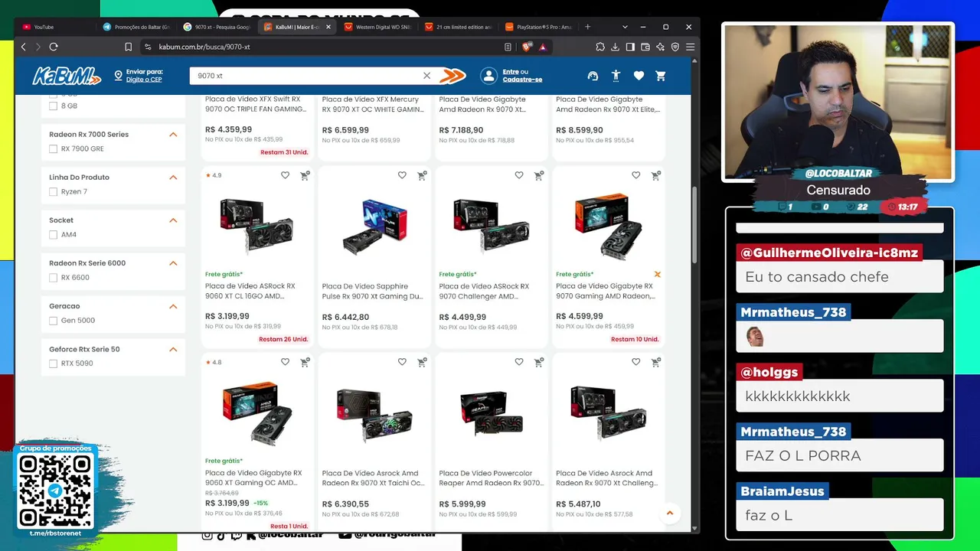
Task: Enable the RTX 5090 filter checkbox
Action: (53, 364)
